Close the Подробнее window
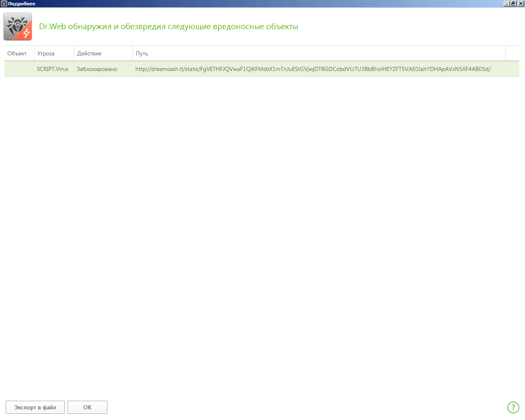This screenshot has height=420, width=525. (521, 3)
